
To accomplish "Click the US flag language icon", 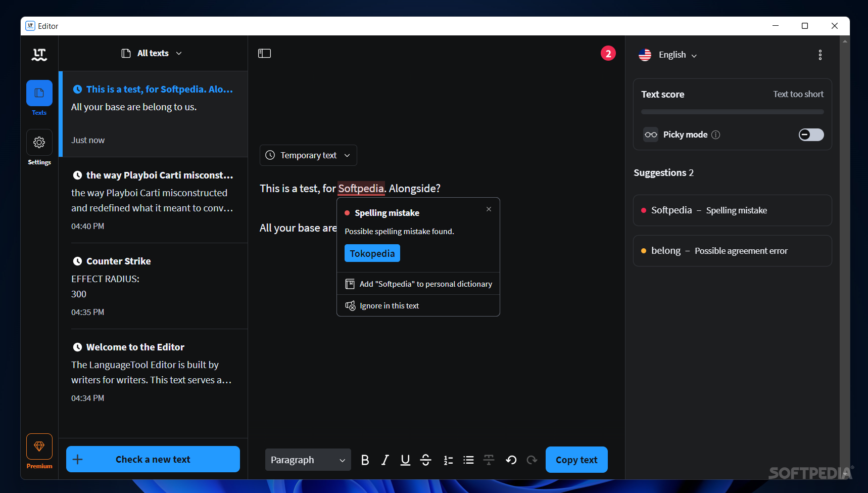I will pyautogui.click(x=645, y=55).
